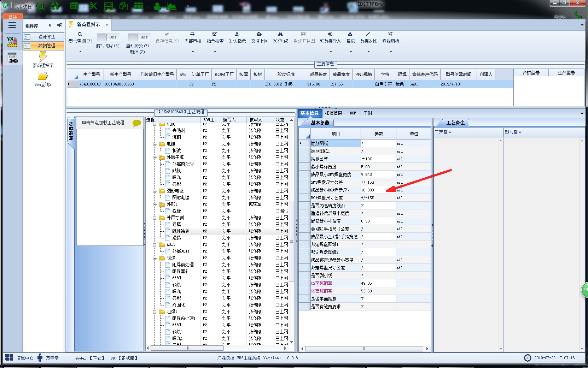
Task: Click the green lifebuoy help icon
Action: point(55,6)
